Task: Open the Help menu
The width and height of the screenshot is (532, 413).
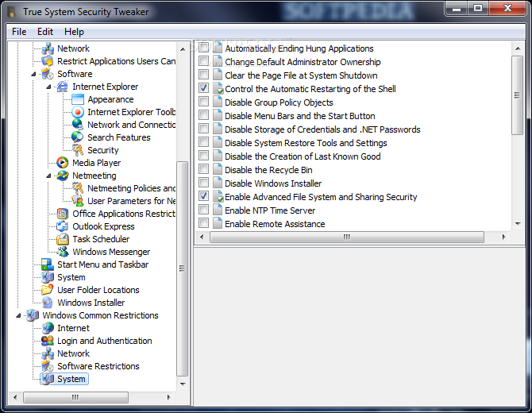Action: click(74, 32)
